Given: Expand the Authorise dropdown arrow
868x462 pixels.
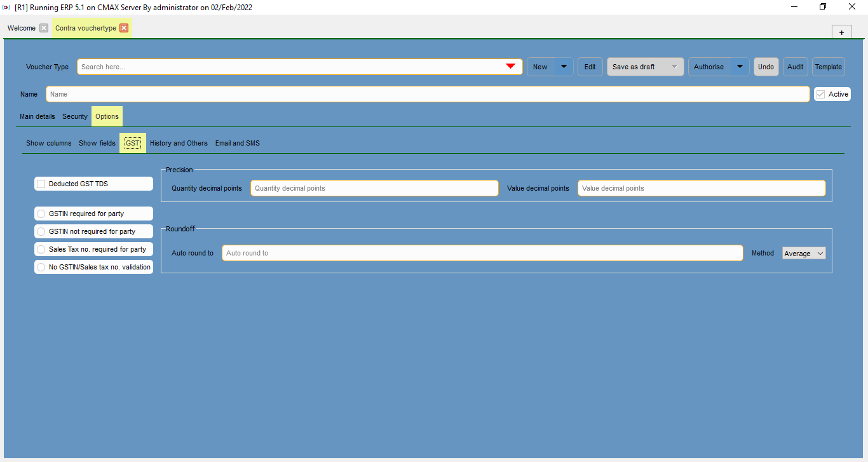Looking at the screenshot, I should (740, 67).
